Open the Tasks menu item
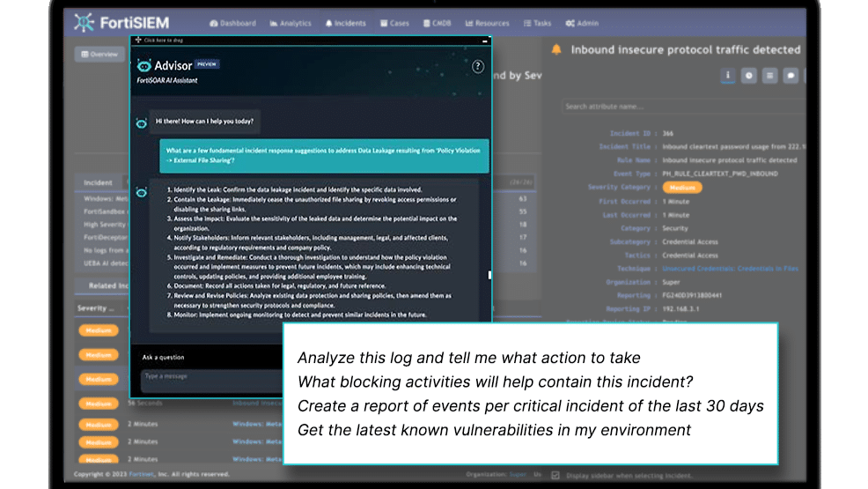The height and width of the screenshot is (489, 868). click(538, 23)
